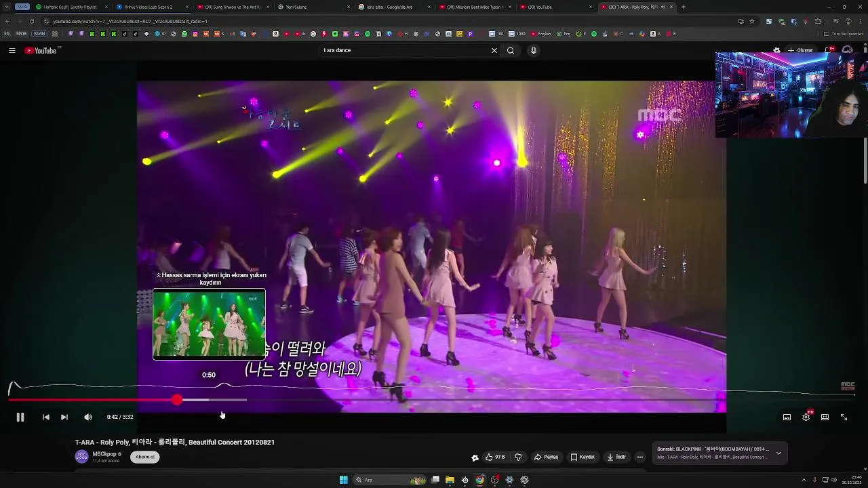Save video with Kaydet button
The width and height of the screenshot is (868, 488).
(x=583, y=457)
